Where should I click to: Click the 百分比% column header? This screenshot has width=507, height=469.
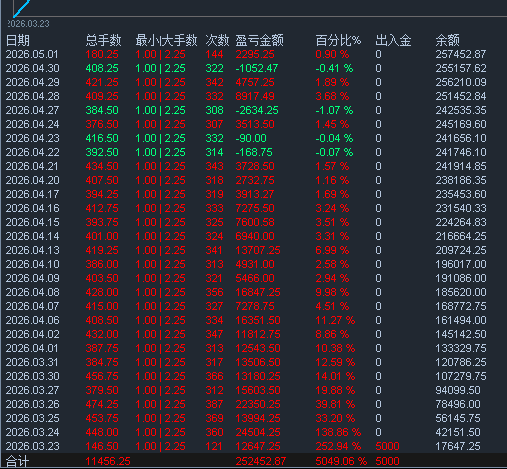[338, 41]
